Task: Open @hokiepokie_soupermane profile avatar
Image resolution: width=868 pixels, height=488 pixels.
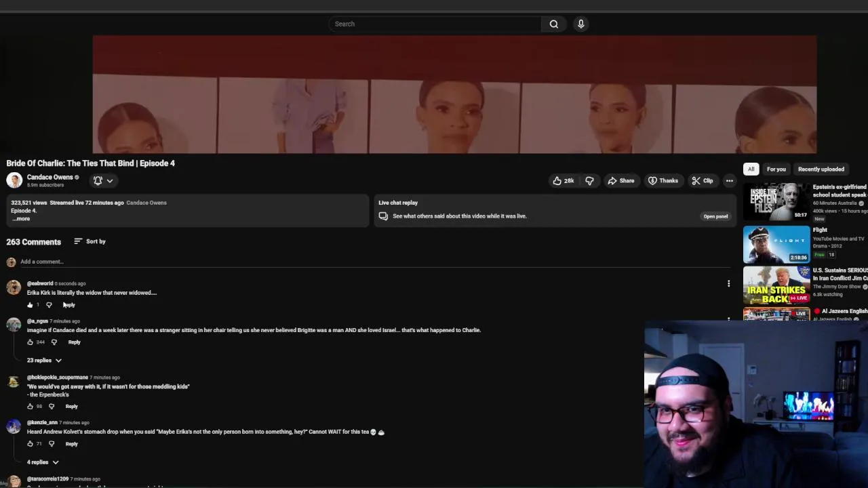Action: pos(14,382)
